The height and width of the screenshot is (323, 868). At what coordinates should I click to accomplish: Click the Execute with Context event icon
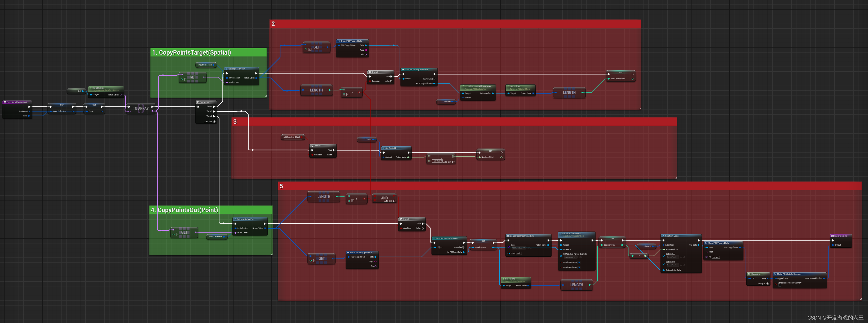pos(5,102)
